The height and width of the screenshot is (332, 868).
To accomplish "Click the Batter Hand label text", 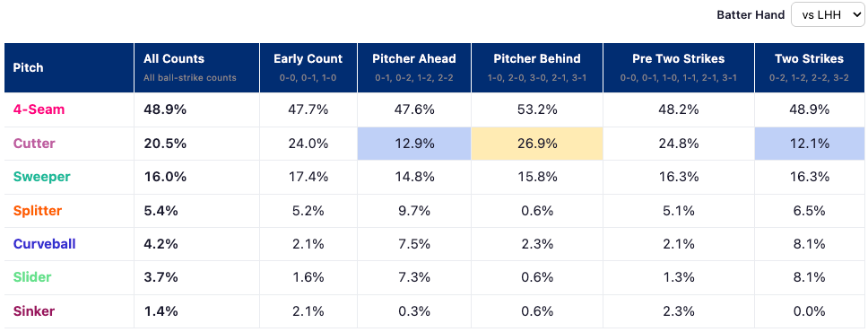I will point(751,15).
